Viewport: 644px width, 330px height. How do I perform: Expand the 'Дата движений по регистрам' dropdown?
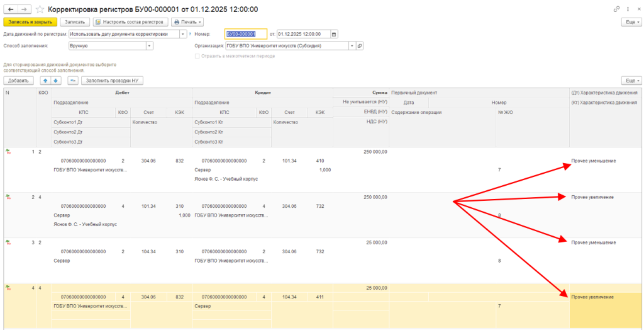(x=183, y=34)
